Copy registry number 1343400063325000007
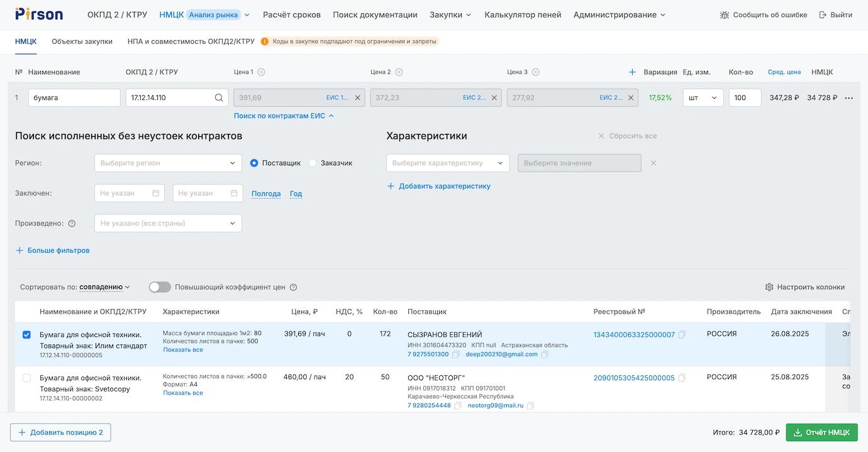Screen dimensions: 868x452 click(x=682, y=335)
